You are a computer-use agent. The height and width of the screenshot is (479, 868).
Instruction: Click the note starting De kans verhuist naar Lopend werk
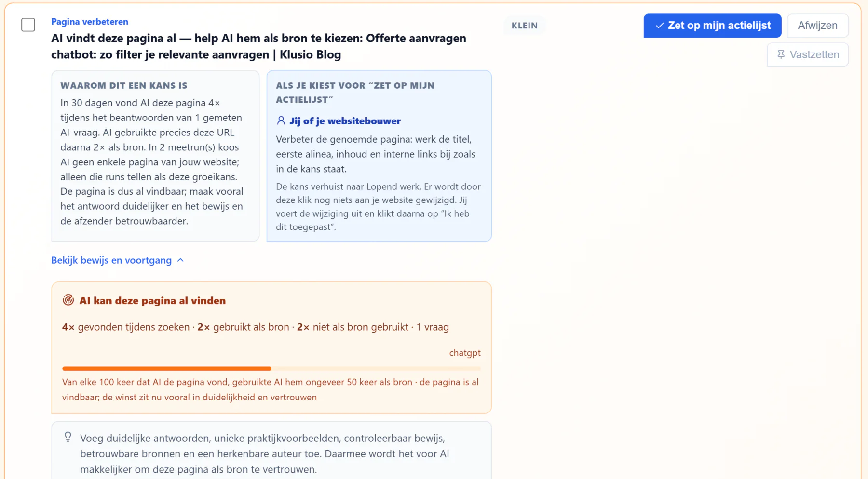(378, 207)
